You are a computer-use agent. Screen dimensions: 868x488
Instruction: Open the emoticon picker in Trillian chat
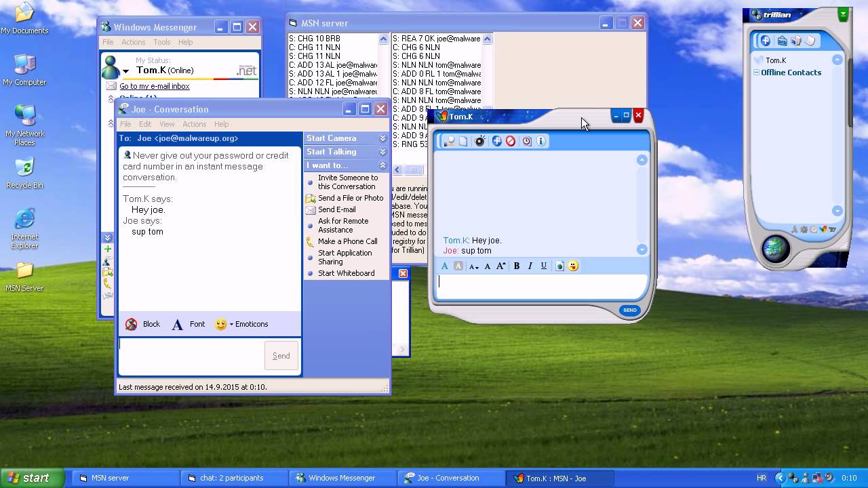(574, 266)
